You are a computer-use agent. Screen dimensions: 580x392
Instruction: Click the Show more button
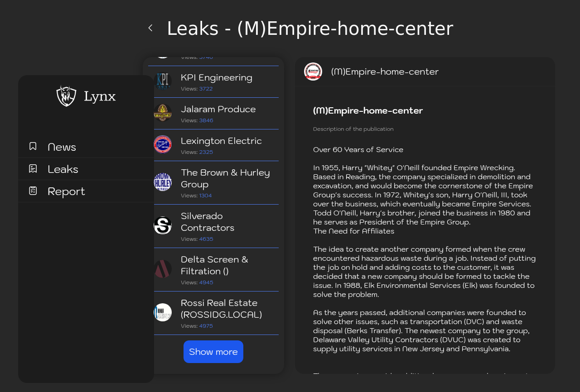[x=213, y=352]
